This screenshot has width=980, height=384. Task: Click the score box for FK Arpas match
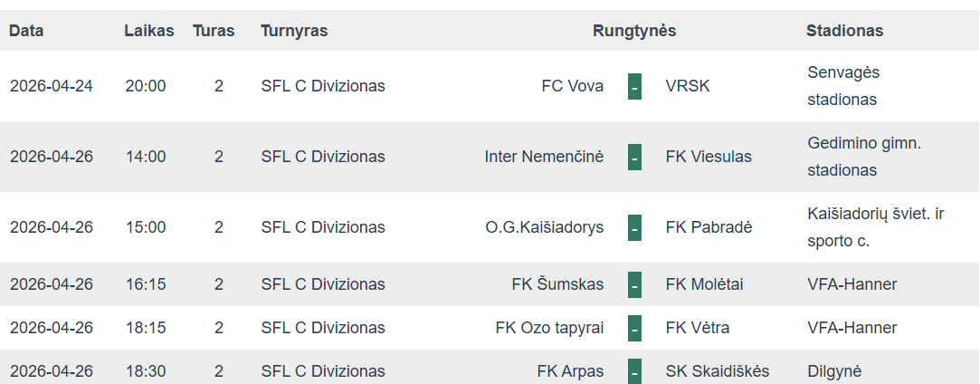pos(634,371)
